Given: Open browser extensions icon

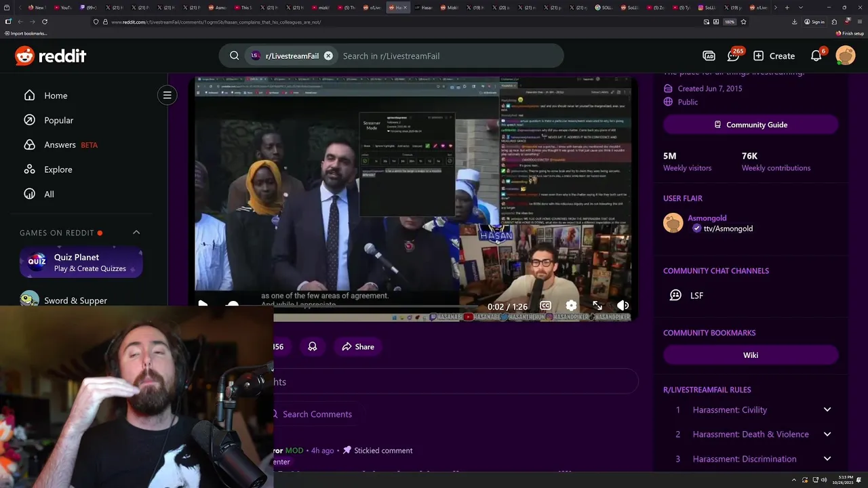Looking at the screenshot, I should click(x=834, y=22).
